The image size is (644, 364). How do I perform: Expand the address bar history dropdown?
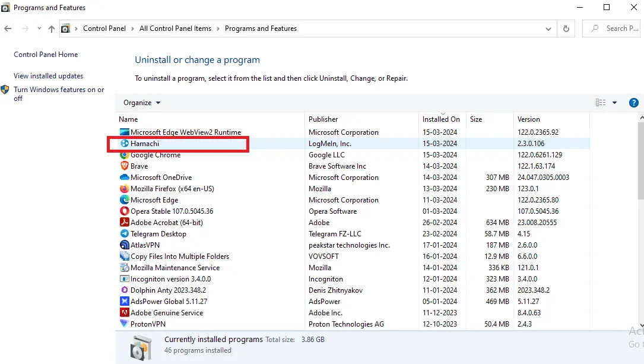coord(548,29)
